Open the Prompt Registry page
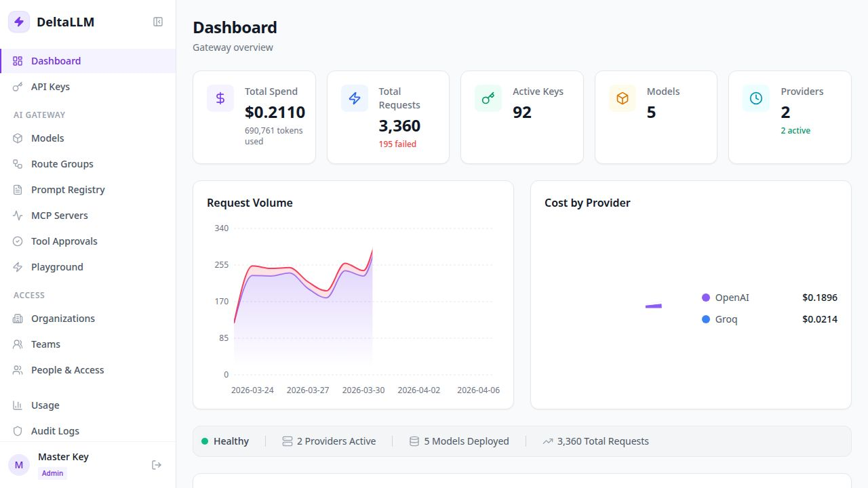868x488 pixels. (x=88, y=190)
